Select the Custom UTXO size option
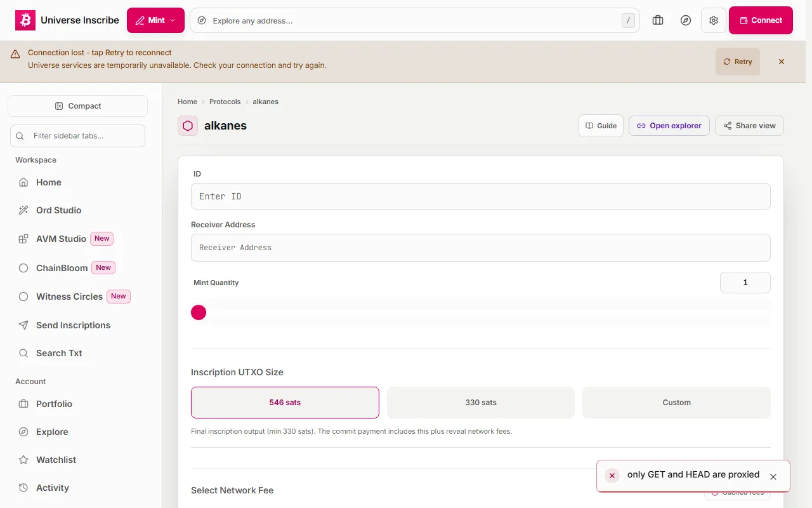 coord(676,403)
